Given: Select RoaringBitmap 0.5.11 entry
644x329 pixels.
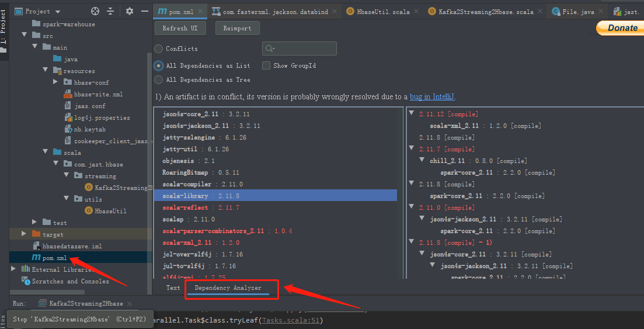Looking at the screenshot, I should pyautogui.click(x=275, y=172).
